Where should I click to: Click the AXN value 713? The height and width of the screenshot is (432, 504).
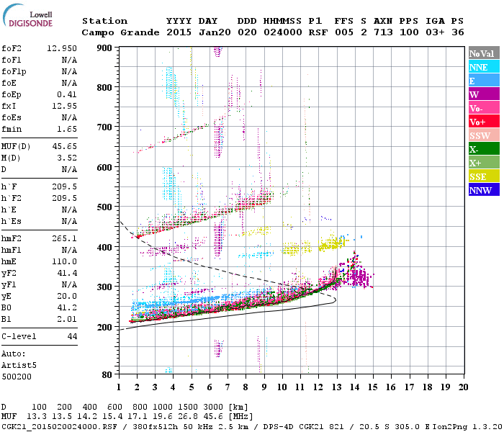(383, 32)
